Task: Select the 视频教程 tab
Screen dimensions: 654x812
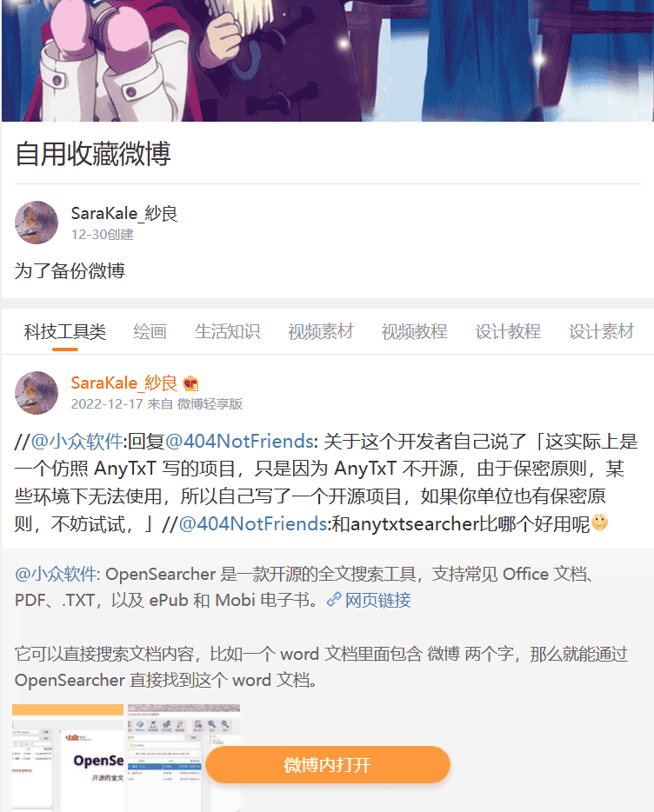Action: point(414,332)
